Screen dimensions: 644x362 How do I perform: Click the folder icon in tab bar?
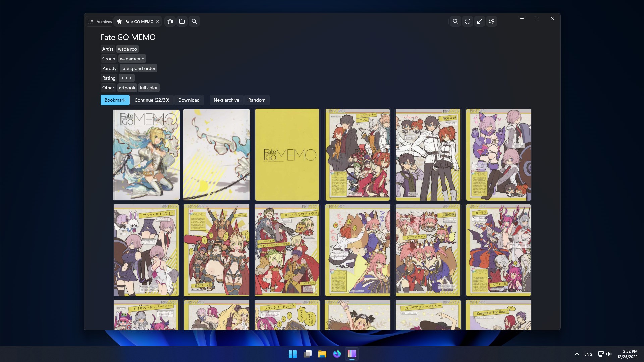[182, 21]
